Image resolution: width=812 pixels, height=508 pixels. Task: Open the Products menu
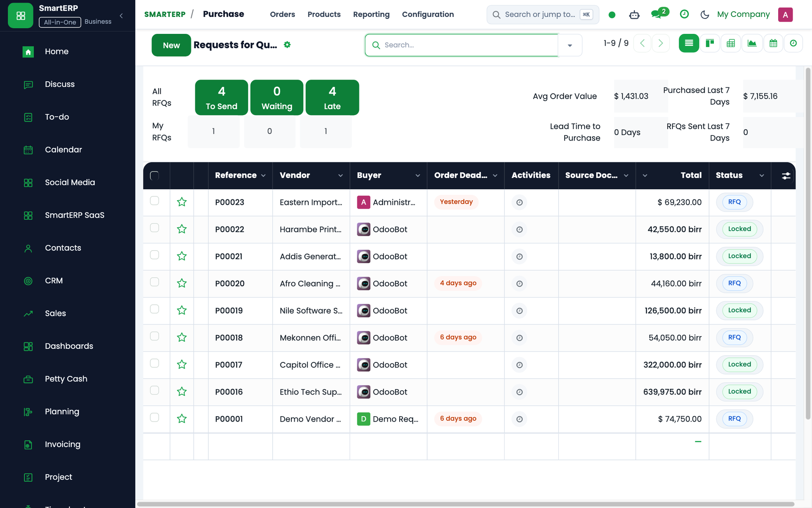(324, 14)
